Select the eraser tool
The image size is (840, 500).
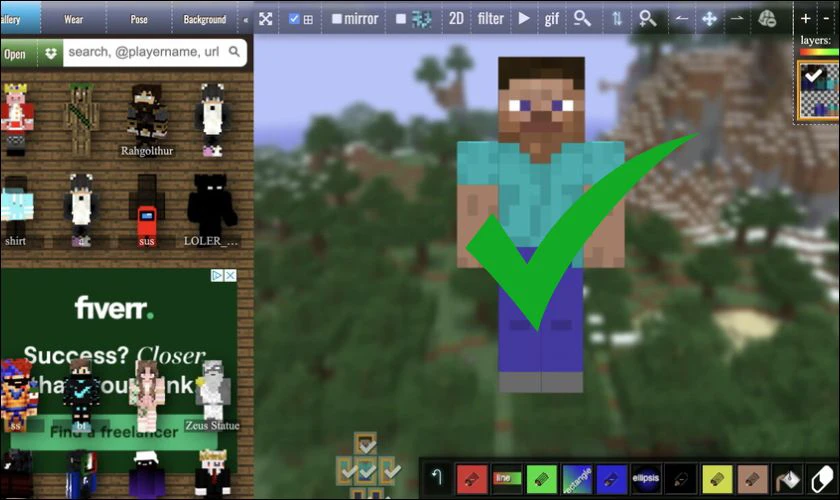821,479
